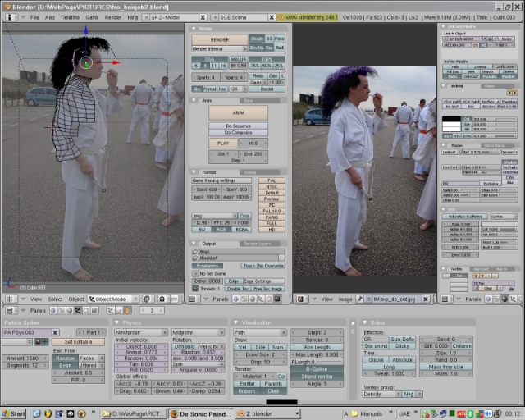
Task: Unlink image with X beside IM:tmp_do_out.jpg
Action: point(427,299)
